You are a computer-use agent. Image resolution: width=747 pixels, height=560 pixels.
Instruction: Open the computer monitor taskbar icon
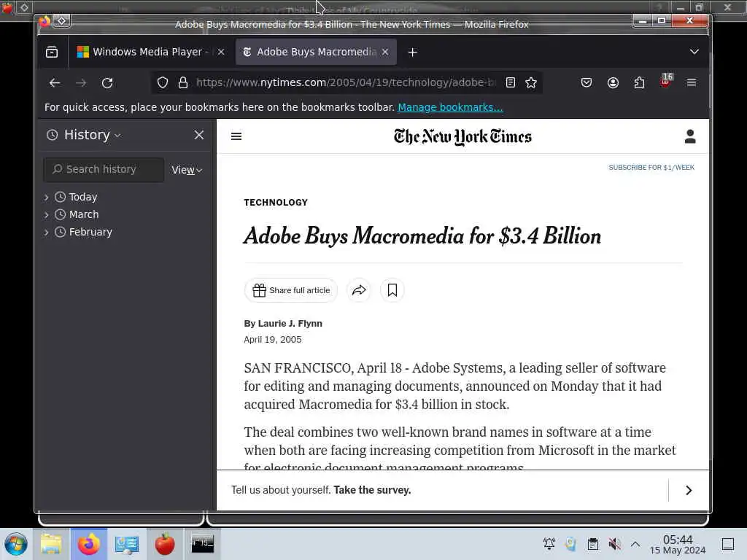pyautogui.click(x=127, y=544)
